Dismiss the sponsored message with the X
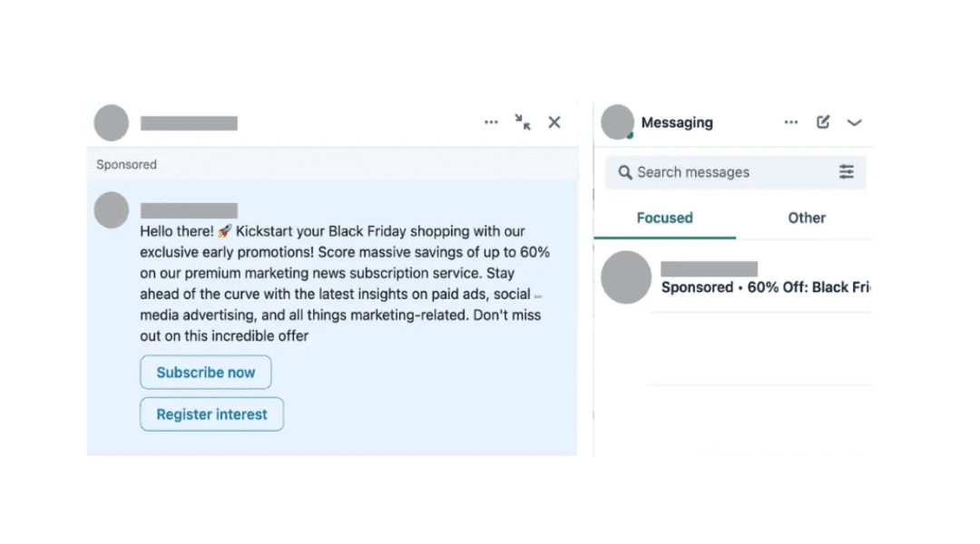The height and width of the screenshot is (544, 980). click(x=554, y=121)
